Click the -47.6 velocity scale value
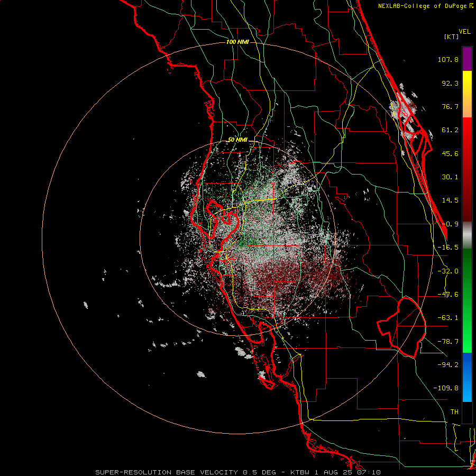 pyautogui.click(x=448, y=295)
